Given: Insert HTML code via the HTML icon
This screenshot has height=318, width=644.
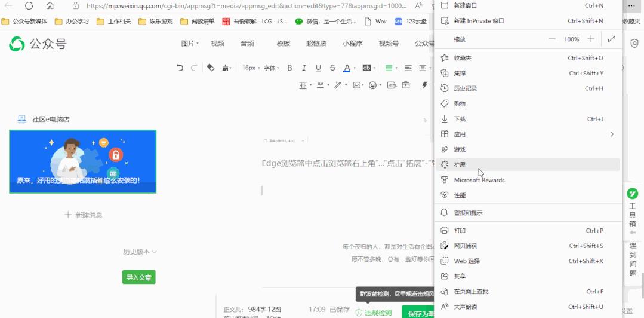Looking at the screenshot, I should point(392,85).
